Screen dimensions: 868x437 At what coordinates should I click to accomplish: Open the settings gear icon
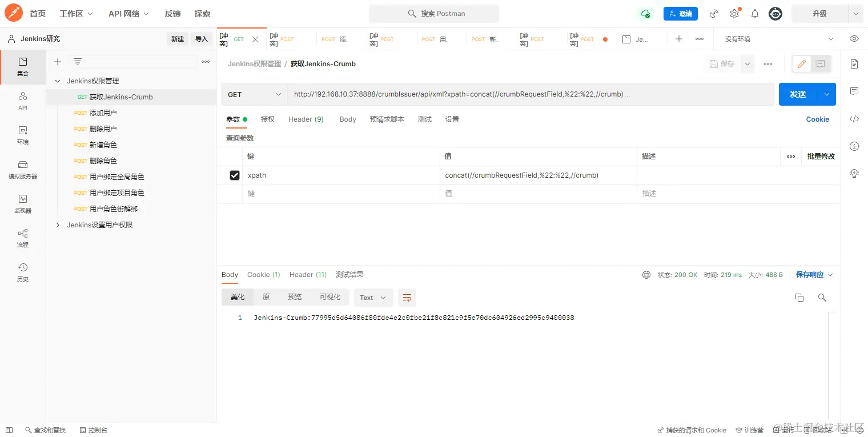pyautogui.click(x=734, y=14)
